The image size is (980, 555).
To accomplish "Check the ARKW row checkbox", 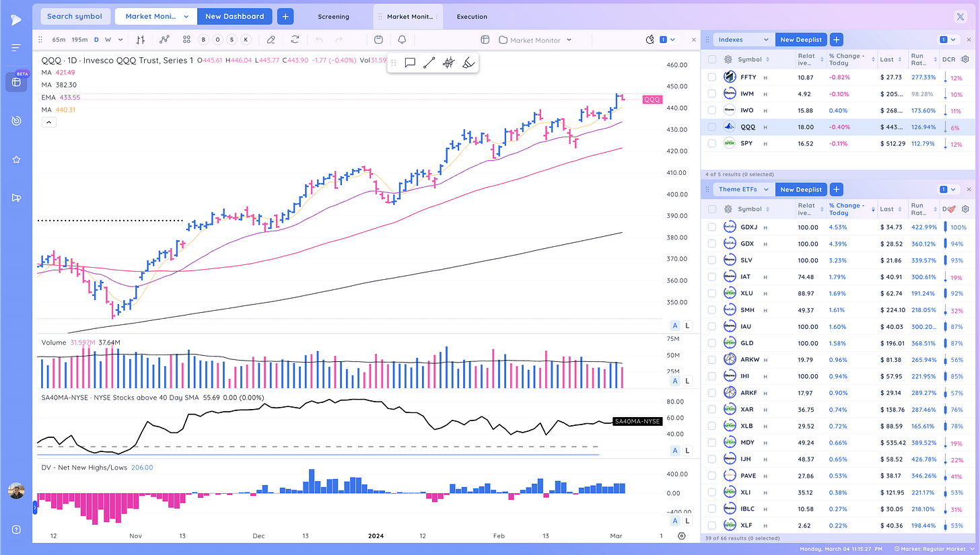I will coord(712,359).
